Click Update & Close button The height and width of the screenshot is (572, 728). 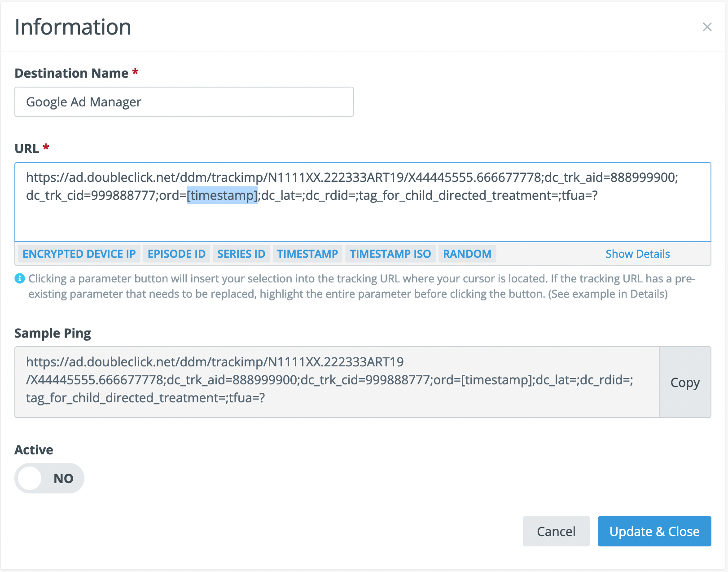coord(654,531)
